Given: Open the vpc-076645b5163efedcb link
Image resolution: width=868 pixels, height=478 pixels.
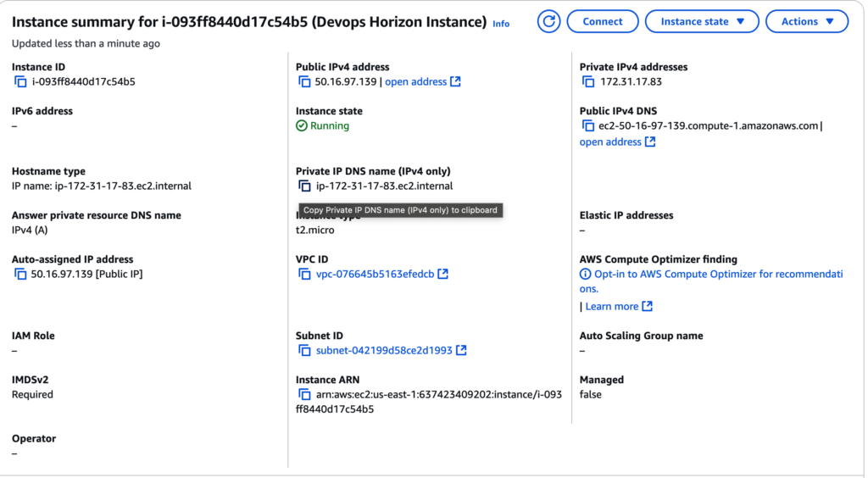Looking at the screenshot, I should click(x=375, y=275).
